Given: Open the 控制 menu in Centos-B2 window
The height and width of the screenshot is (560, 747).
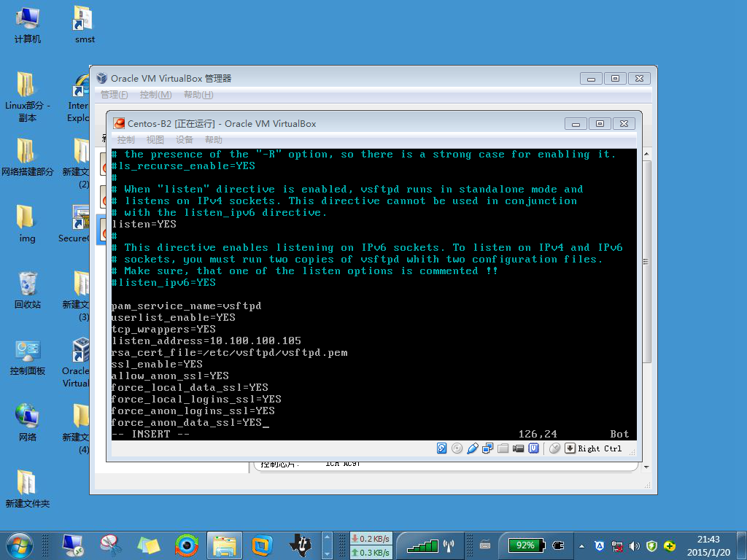Looking at the screenshot, I should point(125,139).
